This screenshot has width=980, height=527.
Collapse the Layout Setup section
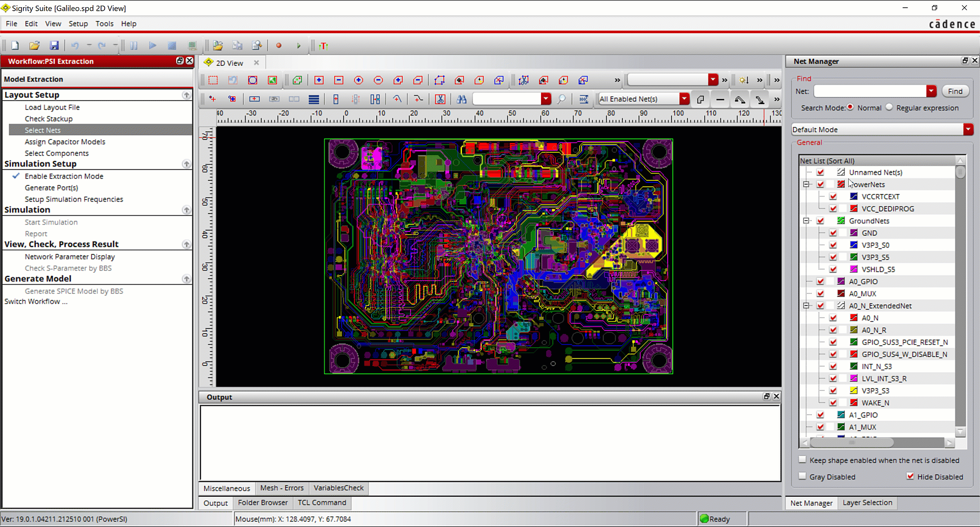[186, 95]
